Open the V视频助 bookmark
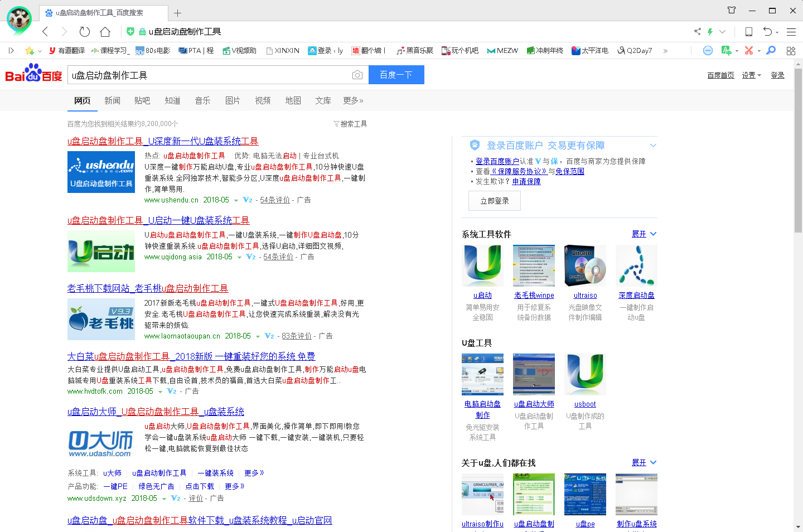The height and width of the screenshot is (532, 803). pyautogui.click(x=239, y=51)
